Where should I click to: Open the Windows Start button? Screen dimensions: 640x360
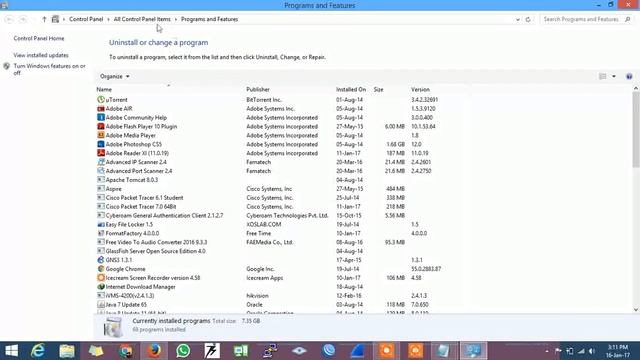(11, 351)
